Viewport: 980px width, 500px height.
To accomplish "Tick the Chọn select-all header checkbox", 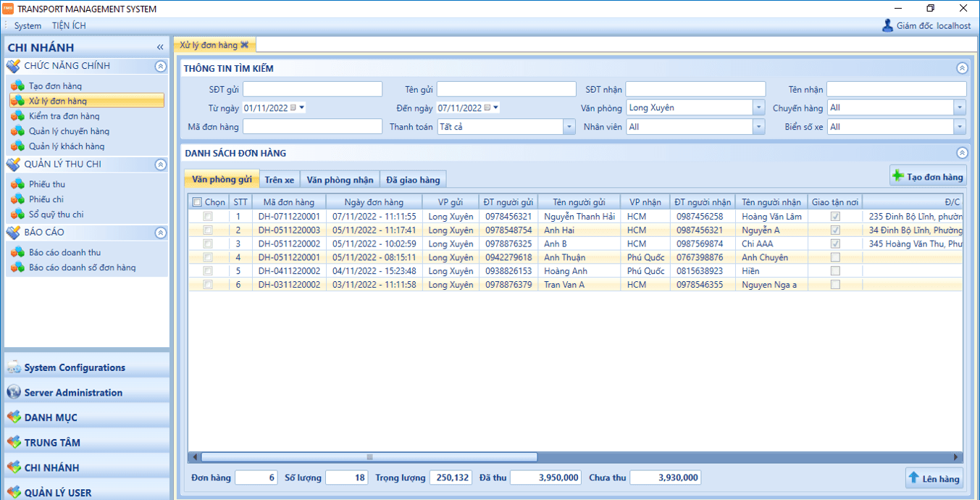I will click(197, 202).
